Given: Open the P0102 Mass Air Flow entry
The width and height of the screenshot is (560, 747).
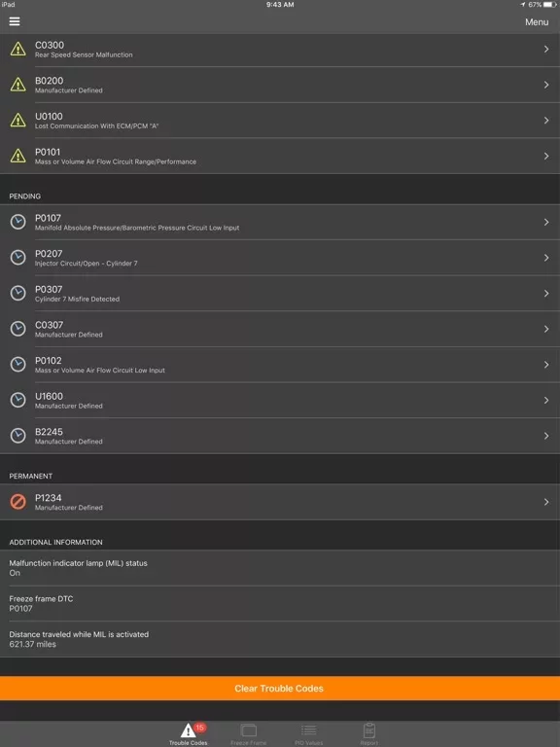Looking at the screenshot, I should (280, 365).
